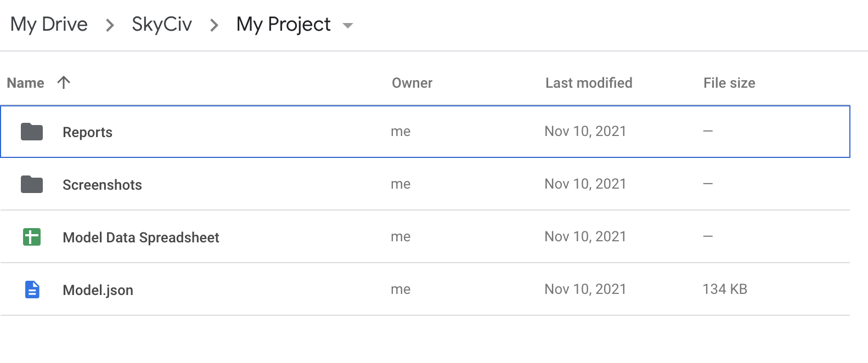Viewport: 868px width, 363px height.
Task: Open the Screenshots folder
Action: coord(102,184)
